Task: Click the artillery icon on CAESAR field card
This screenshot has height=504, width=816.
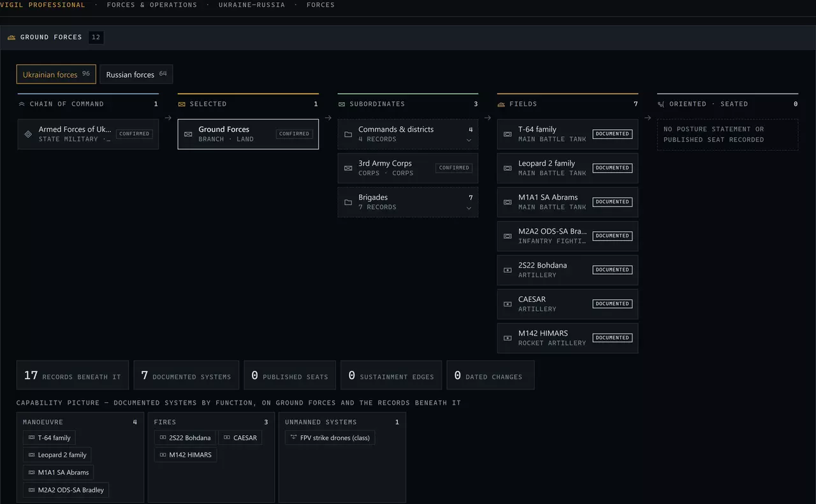Action: [x=507, y=304]
